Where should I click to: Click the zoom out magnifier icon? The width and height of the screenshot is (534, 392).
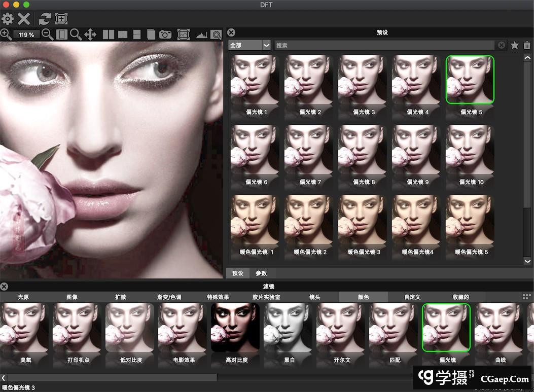[x=47, y=34]
